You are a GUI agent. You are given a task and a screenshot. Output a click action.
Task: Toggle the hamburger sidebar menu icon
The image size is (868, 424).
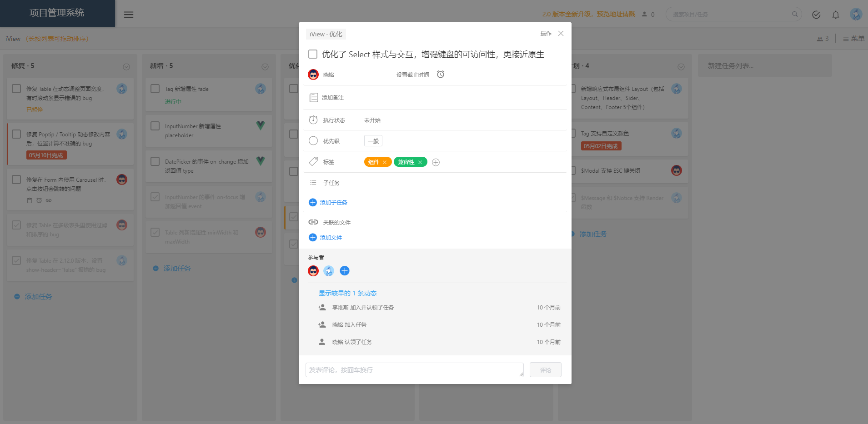point(129,15)
